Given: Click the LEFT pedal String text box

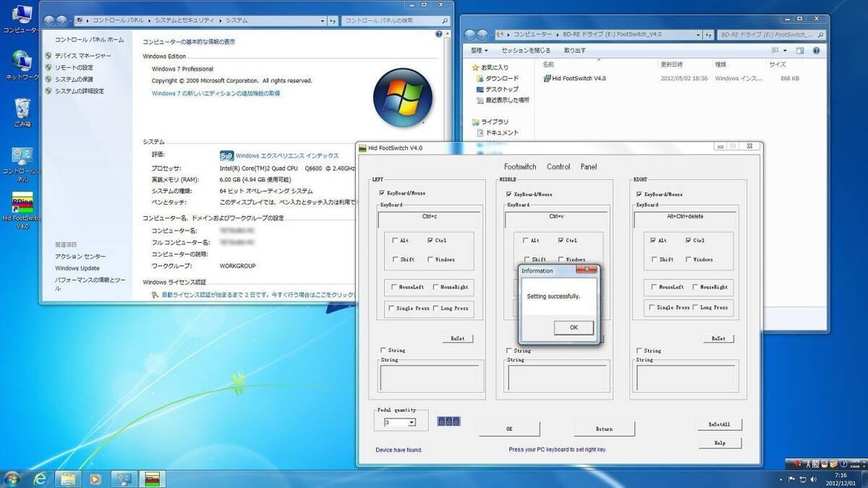Looking at the screenshot, I should (x=430, y=378).
